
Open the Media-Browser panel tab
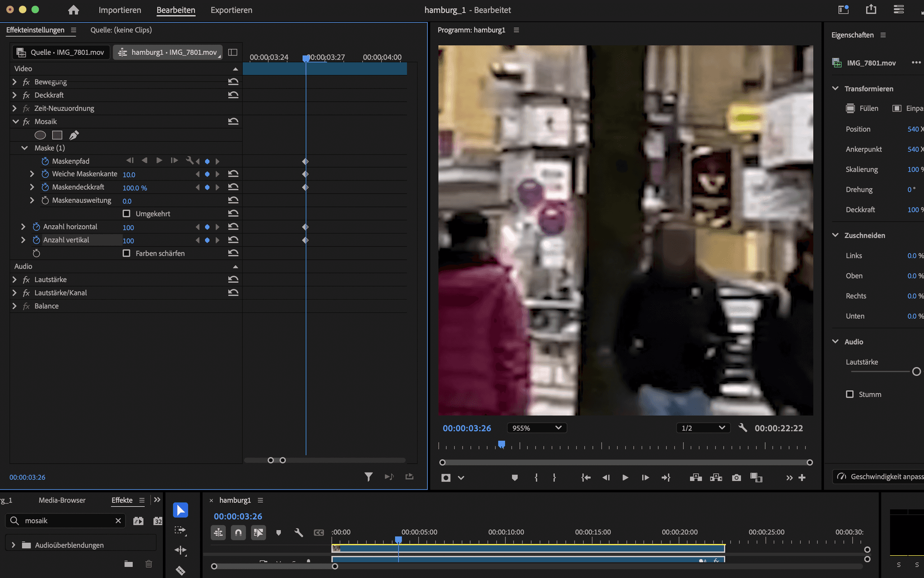(x=62, y=500)
